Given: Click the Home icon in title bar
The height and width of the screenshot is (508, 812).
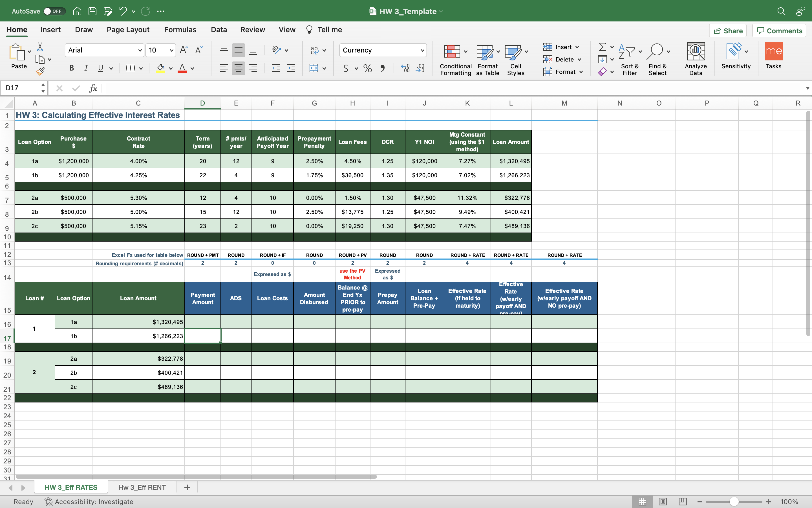Looking at the screenshot, I should (x=77, y=11).
